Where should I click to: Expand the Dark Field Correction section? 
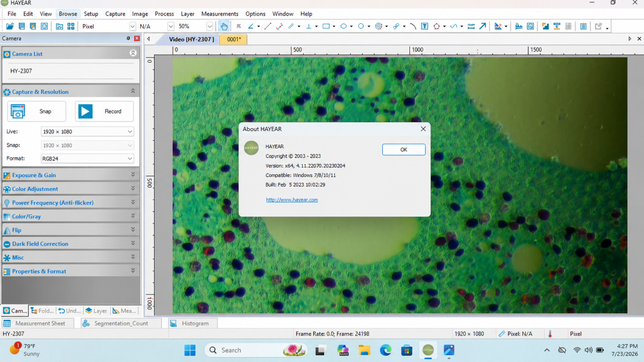click(x=71, y=244)
